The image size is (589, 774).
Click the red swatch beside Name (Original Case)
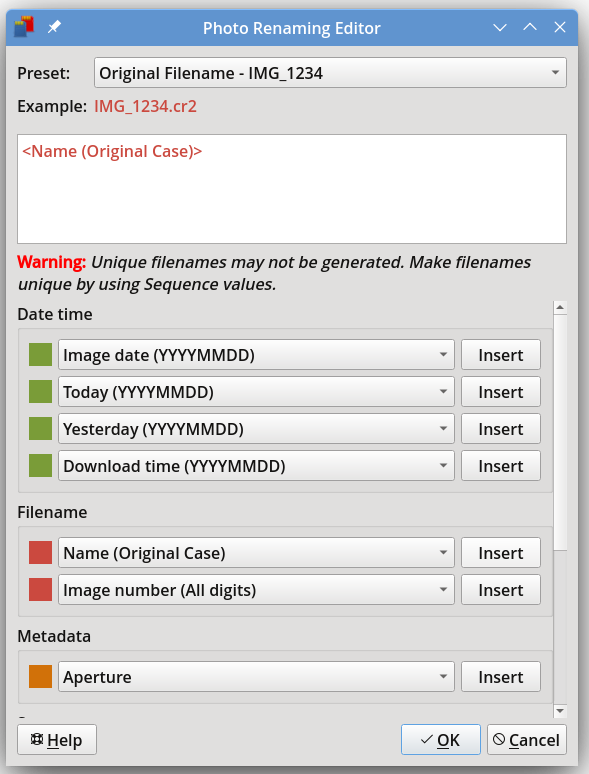pos(40,553)
